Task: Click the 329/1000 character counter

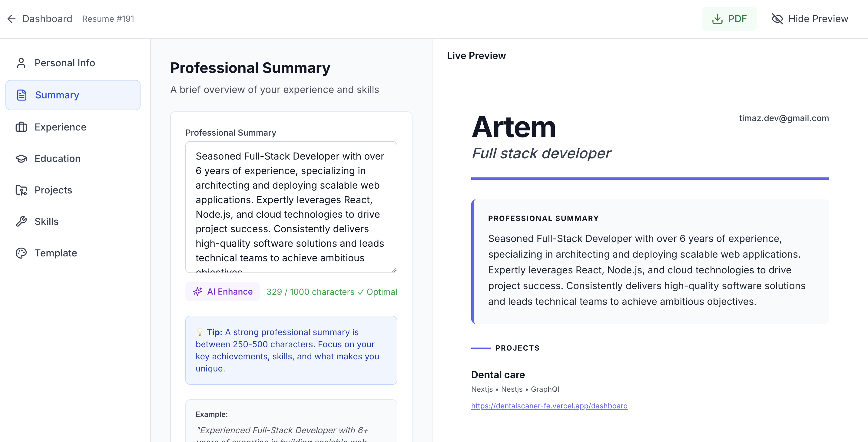Action: [x=311, y=292]
